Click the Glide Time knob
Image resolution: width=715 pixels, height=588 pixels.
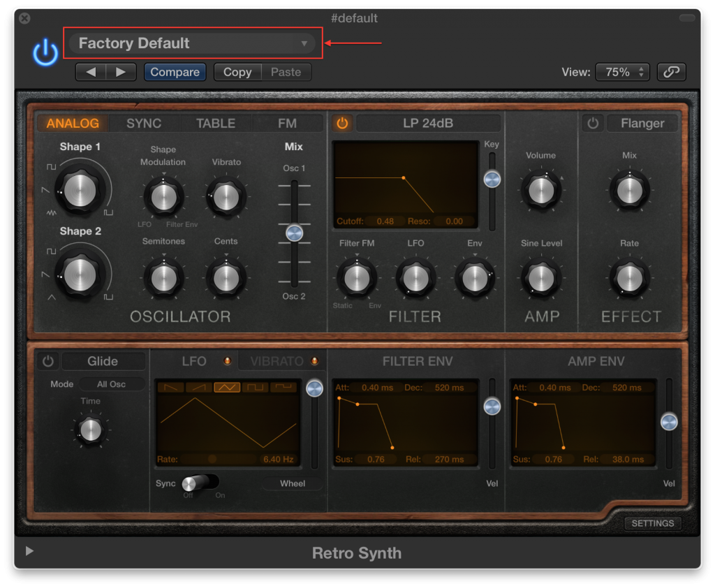90,430
